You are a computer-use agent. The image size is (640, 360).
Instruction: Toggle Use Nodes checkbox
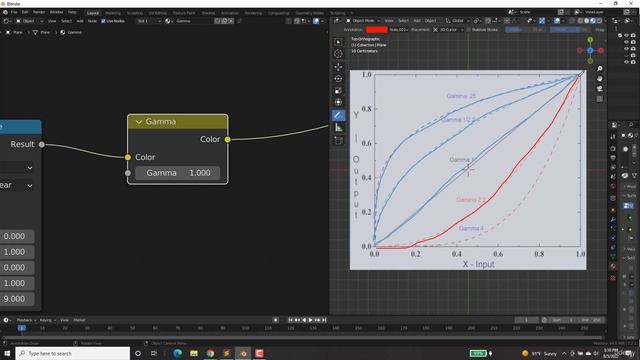(103, 21)
